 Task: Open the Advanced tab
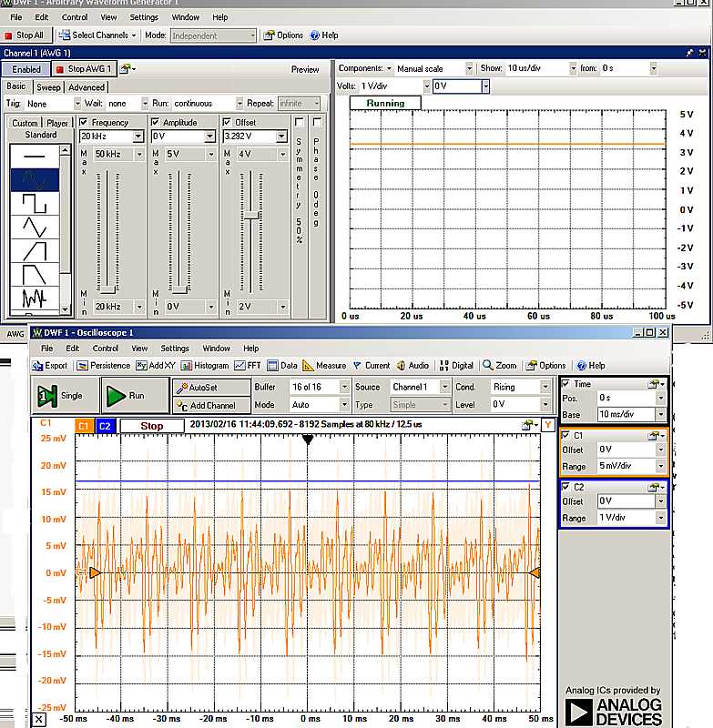(x=87, y=87)
